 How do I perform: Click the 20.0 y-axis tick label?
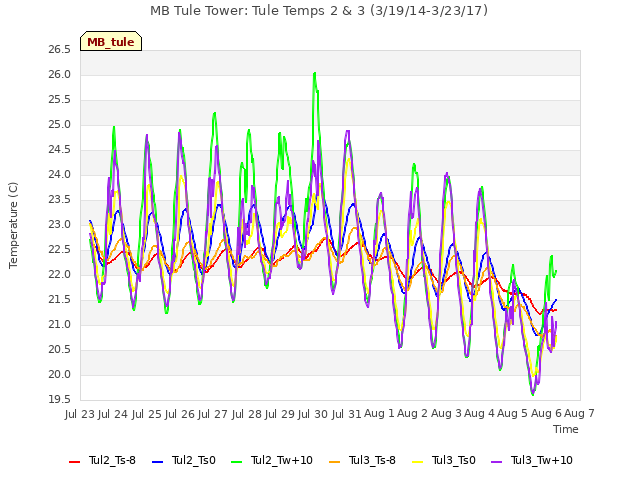click(x=60, y=375)
